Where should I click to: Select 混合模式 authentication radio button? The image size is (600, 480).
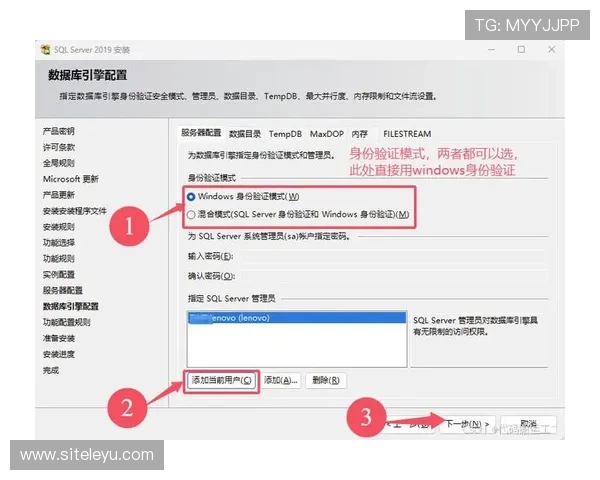tap(191, 215)
